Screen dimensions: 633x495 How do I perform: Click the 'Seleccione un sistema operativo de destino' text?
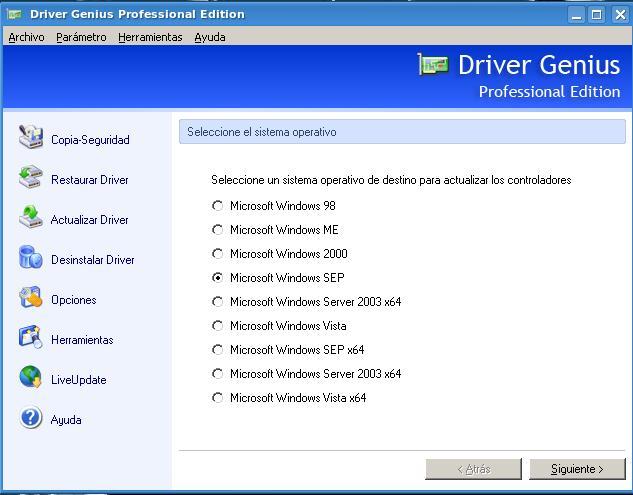[391, 180]
